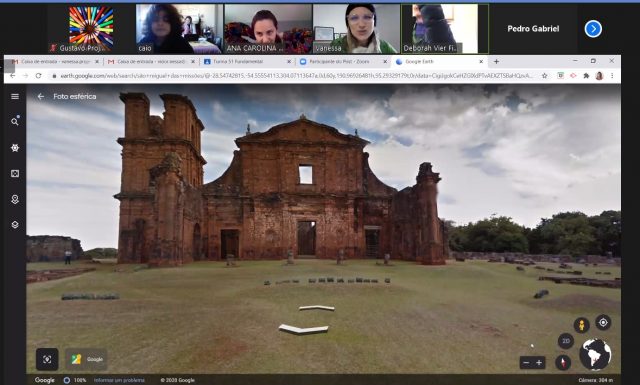Close the Turma 51 Fundamental tab
The image size is (640, 385).
289,62
